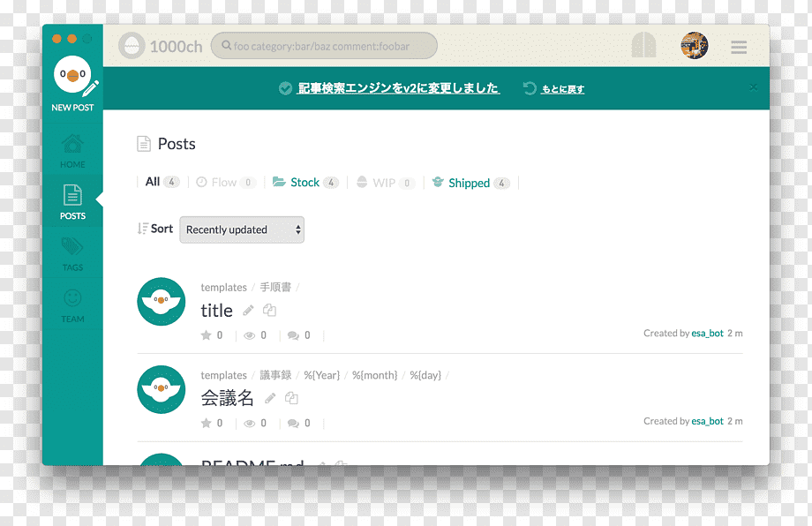Open the hamburger menu icon
The width and height of the screenshot is (812, 526).
[739, 47]
